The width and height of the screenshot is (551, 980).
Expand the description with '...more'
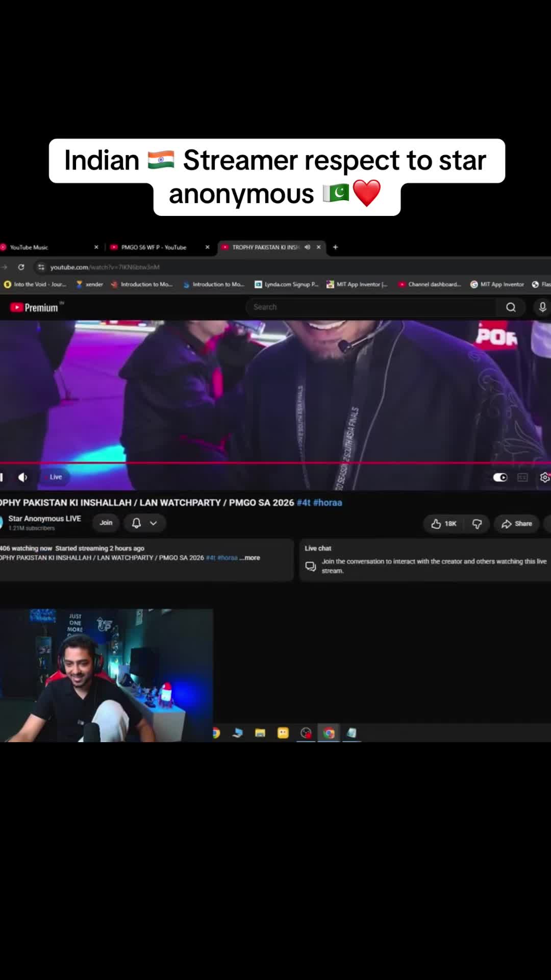tap(250, 558)
